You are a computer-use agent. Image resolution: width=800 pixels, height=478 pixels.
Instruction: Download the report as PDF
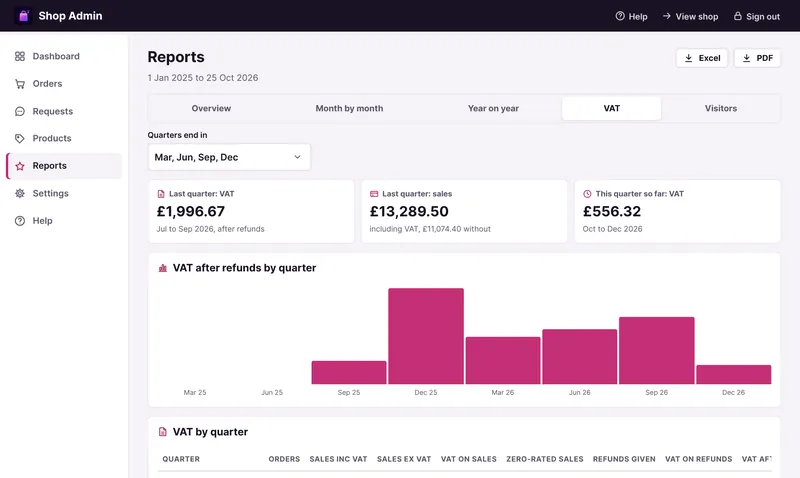[x=757, y=58]
